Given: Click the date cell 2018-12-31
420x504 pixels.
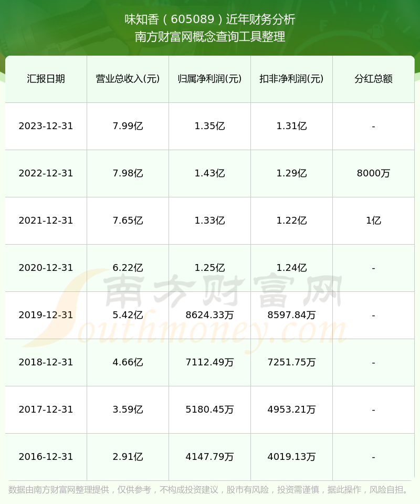Looking at the screenshot, I should (x=46, y=362).
